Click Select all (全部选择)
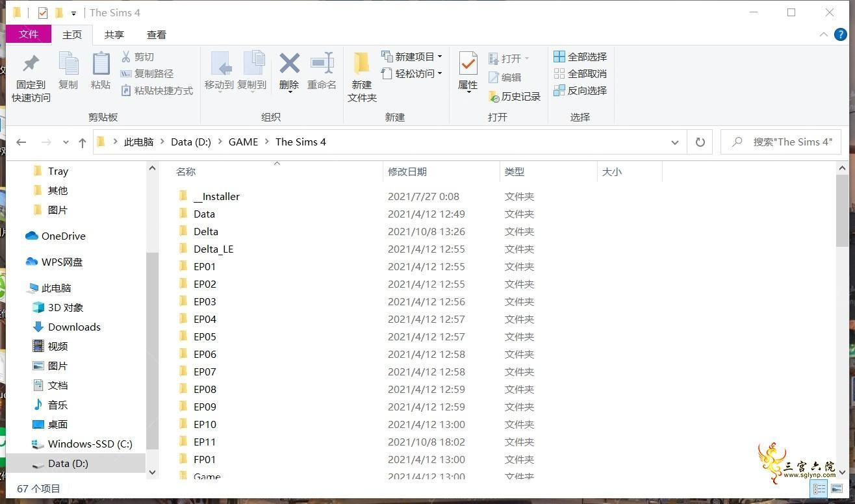 pos(580,57)
